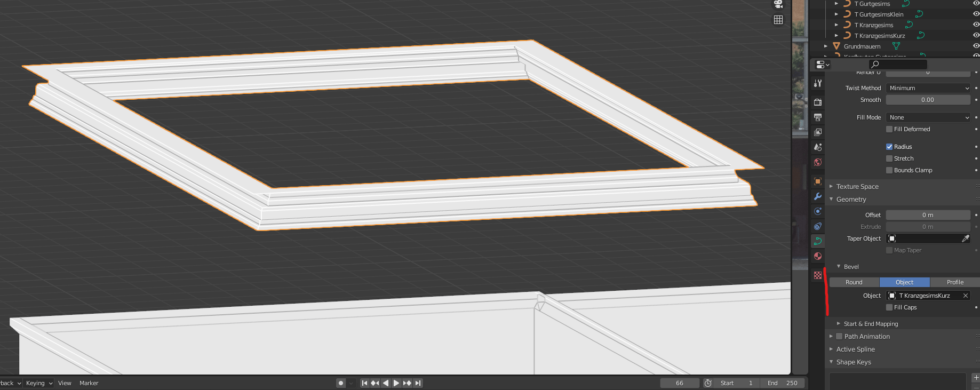Select the Object bevel mode tab
This screenshot has height=390, width=980.
pos(905,282)
